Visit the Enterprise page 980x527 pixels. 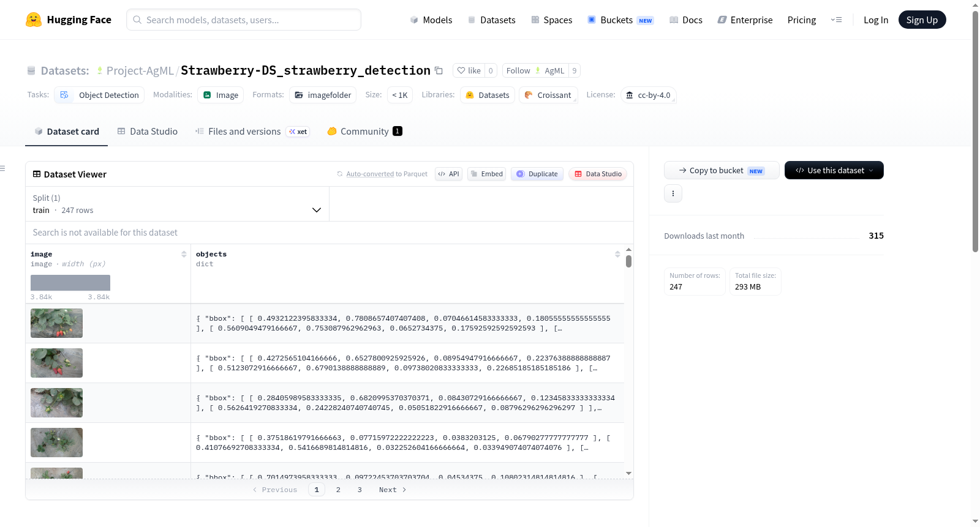coord(745,20)
